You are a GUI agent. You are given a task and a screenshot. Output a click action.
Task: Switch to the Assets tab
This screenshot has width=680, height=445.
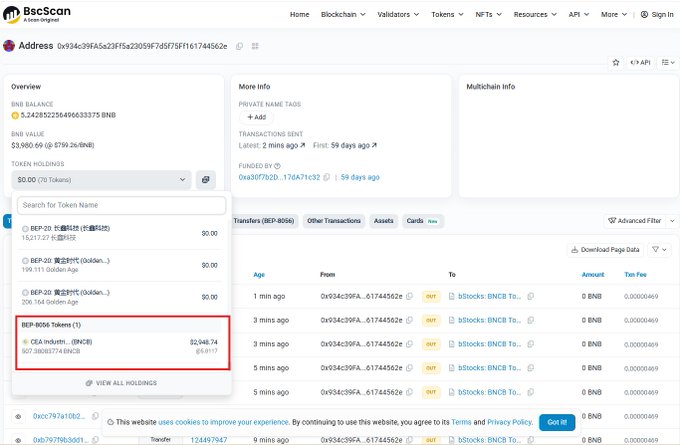[383, 221]
